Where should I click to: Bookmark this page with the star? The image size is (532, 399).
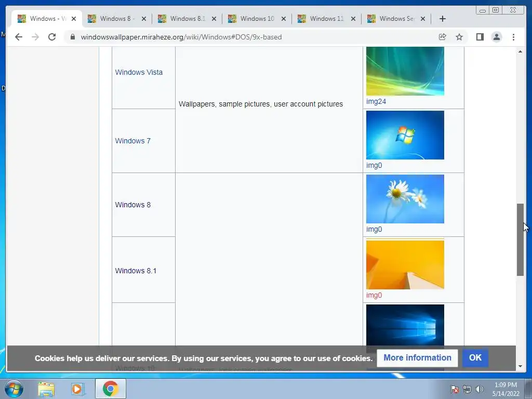pos(459,37)
